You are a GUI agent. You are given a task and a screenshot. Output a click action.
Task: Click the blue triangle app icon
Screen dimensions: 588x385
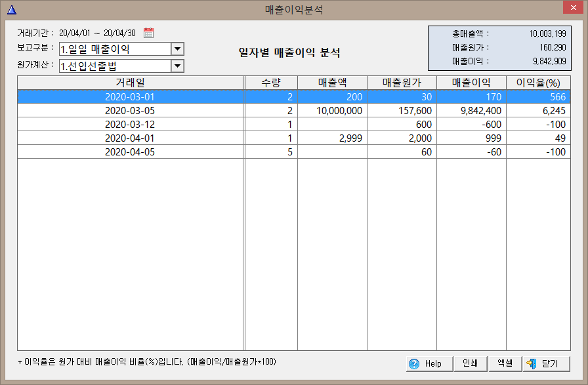[12, 10]
